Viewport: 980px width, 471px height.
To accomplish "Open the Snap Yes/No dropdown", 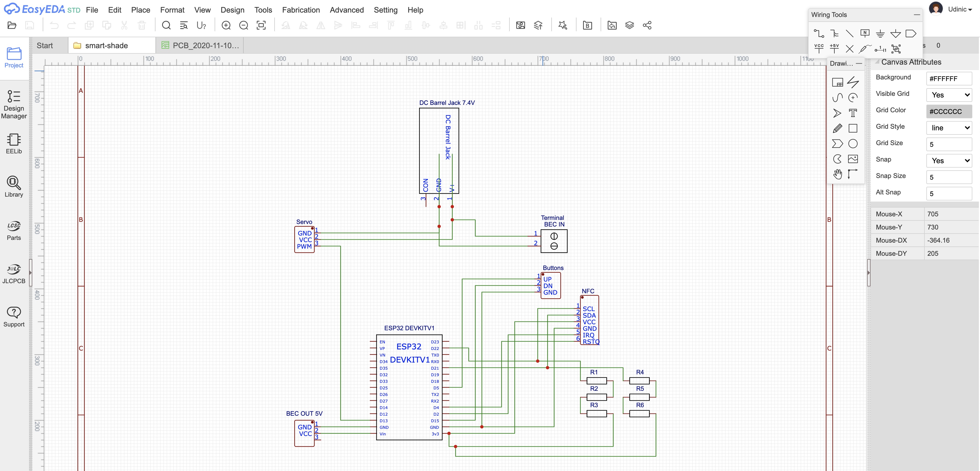I will (949, 160).
